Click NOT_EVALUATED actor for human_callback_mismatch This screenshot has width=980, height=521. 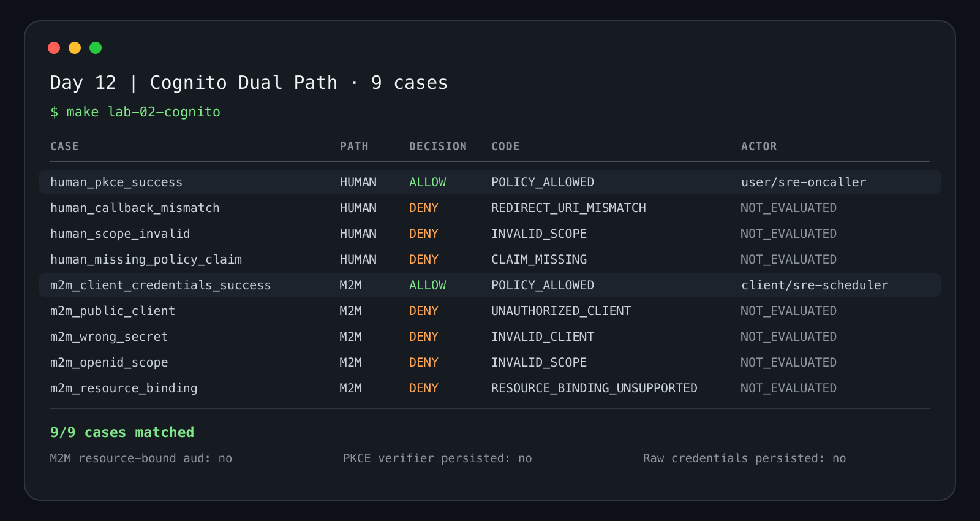pyautogui.click(x=788, y=208)
